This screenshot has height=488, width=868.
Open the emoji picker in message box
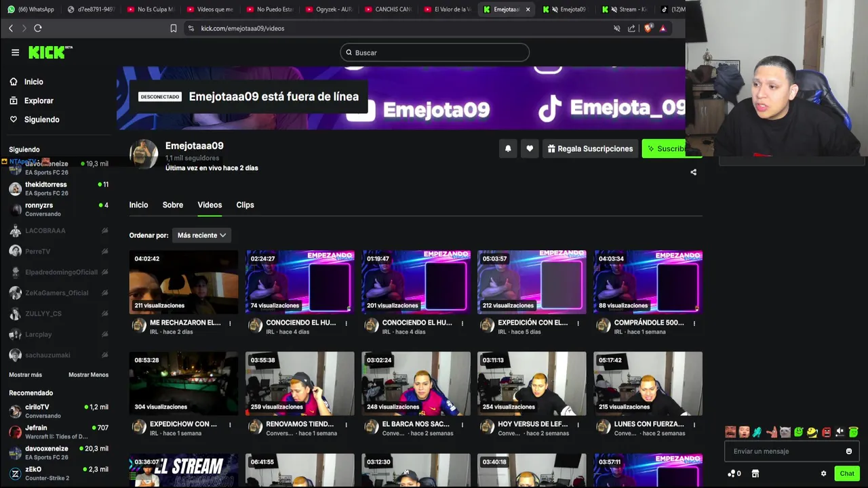coord(848,451)
